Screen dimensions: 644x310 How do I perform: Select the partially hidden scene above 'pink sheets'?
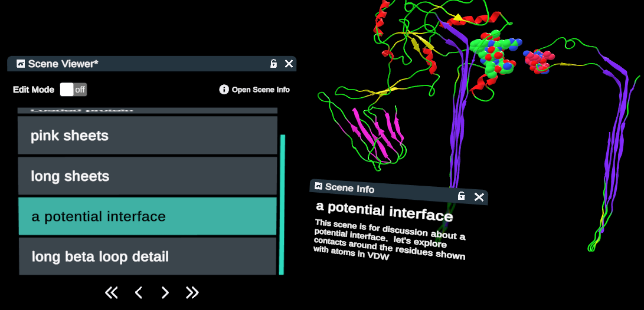coord(148,110)
